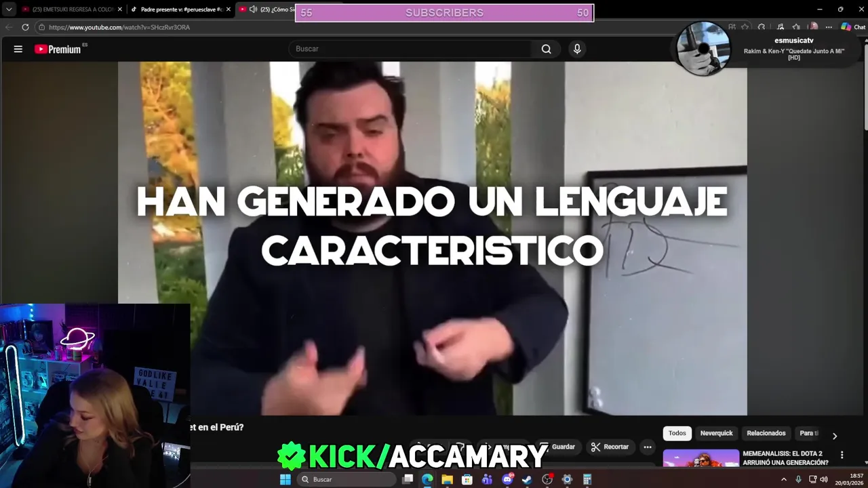Open the browser tab list dropdown chevron
The image size is (868, 488).
pos(8,9)
